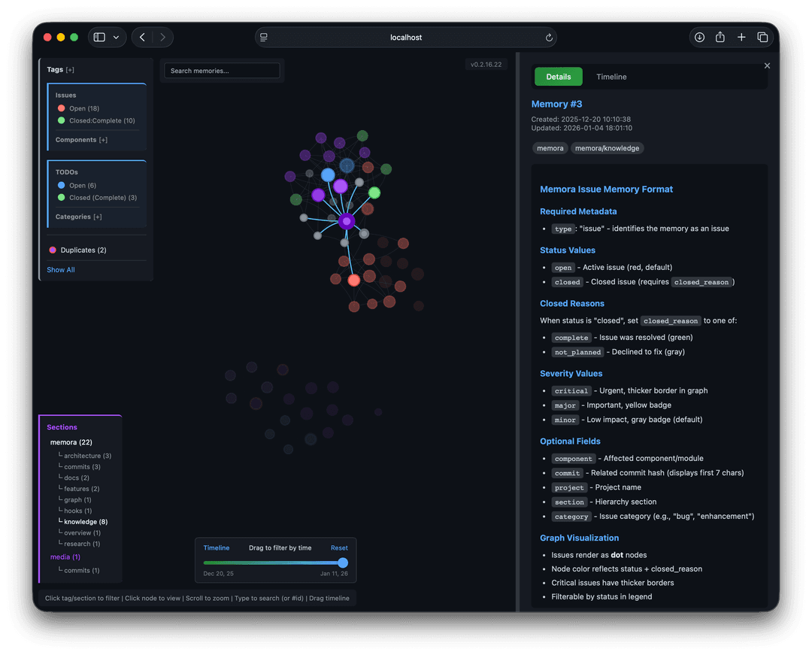
Task: Click the Memory #3 title
Action: click(x=556, y=104)
